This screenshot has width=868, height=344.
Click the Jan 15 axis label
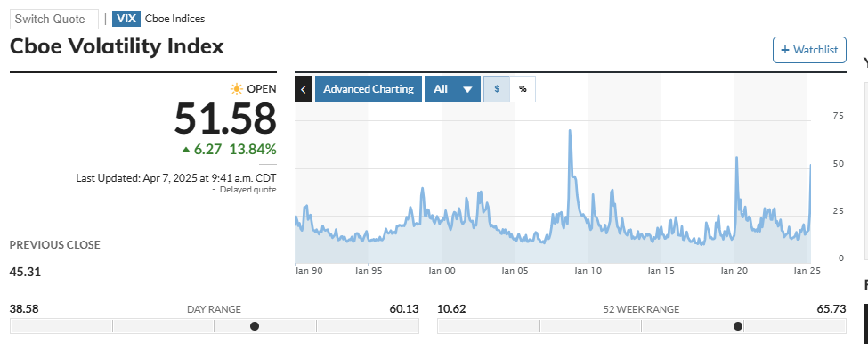coord(661,271)
